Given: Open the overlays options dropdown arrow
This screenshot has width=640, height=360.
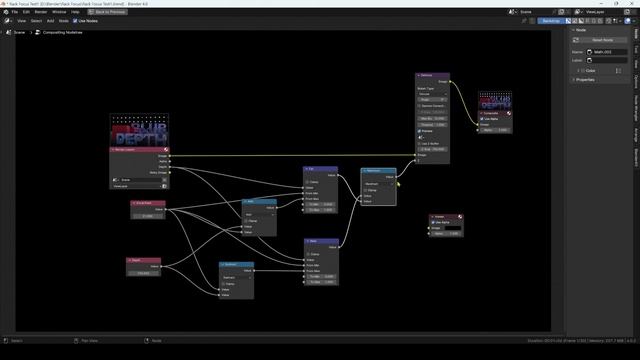Looking at the screenshot, I should click(x=633, y=21).
